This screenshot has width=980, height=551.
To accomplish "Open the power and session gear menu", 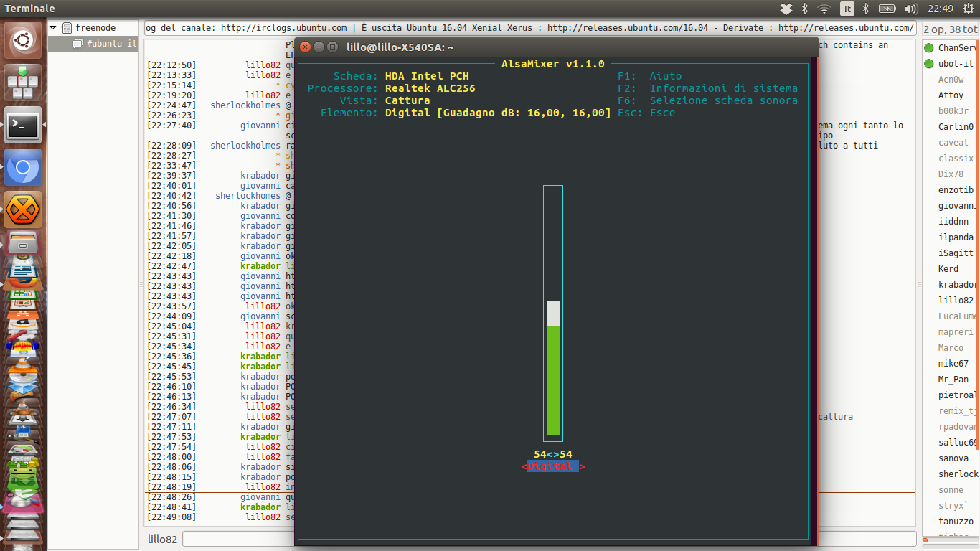I will coord(968,9).
